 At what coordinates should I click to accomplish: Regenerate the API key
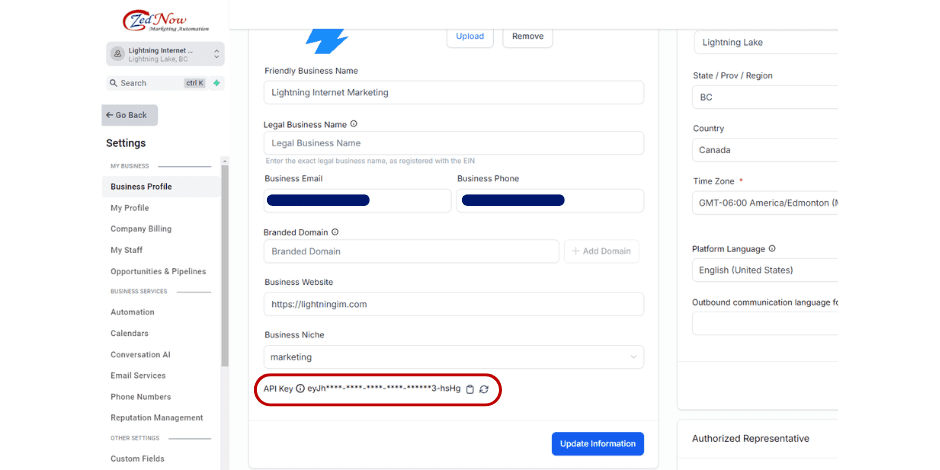(x=484, y=389)
